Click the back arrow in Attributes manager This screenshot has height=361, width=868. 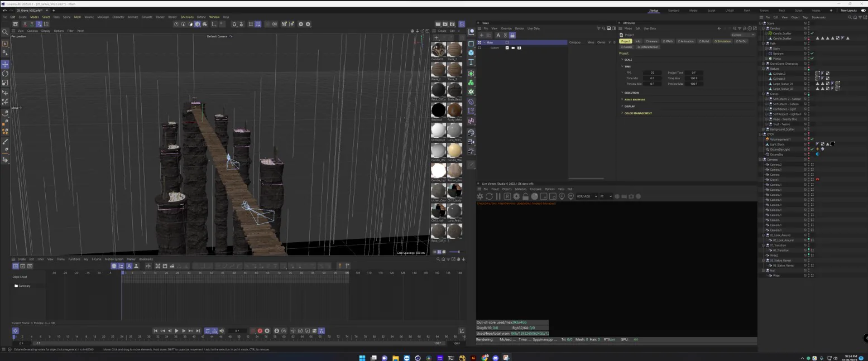coord(719,28)
